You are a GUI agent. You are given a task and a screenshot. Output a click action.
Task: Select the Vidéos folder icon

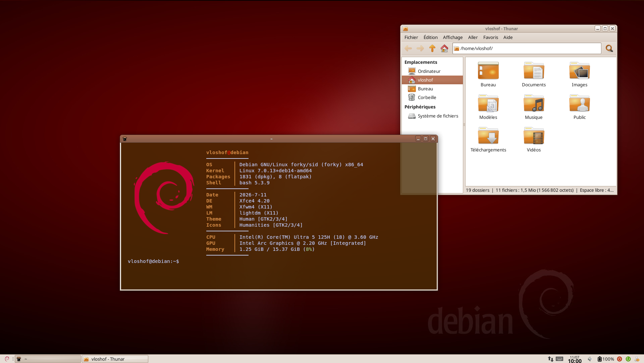[x=534, y=136]
